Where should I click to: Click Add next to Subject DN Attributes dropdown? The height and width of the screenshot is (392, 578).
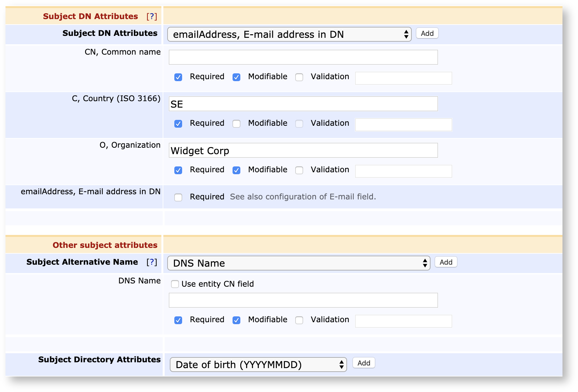(427, 33)
